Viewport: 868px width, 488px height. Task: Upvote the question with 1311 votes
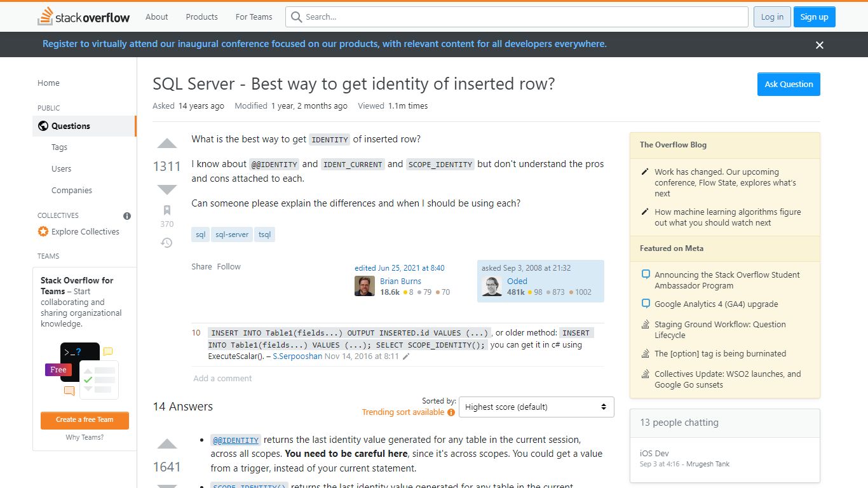click(166, 143)
